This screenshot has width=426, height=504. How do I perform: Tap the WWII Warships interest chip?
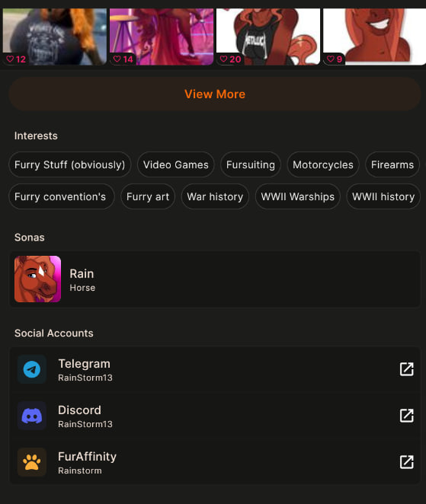[298, 196]
